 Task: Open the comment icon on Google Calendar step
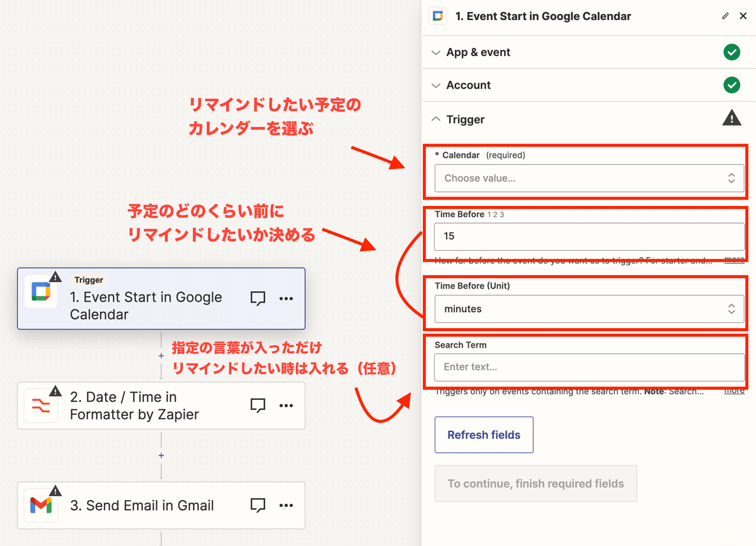tap(258, 299)
